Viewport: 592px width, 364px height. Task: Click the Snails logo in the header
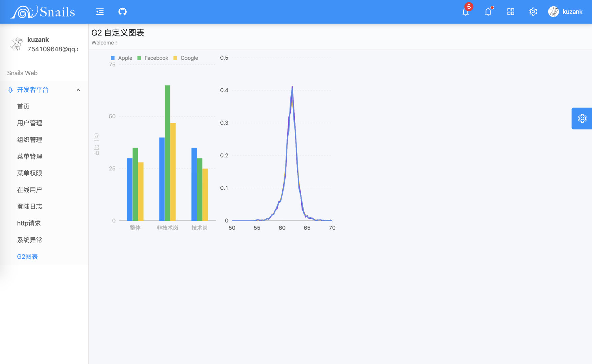43,12
